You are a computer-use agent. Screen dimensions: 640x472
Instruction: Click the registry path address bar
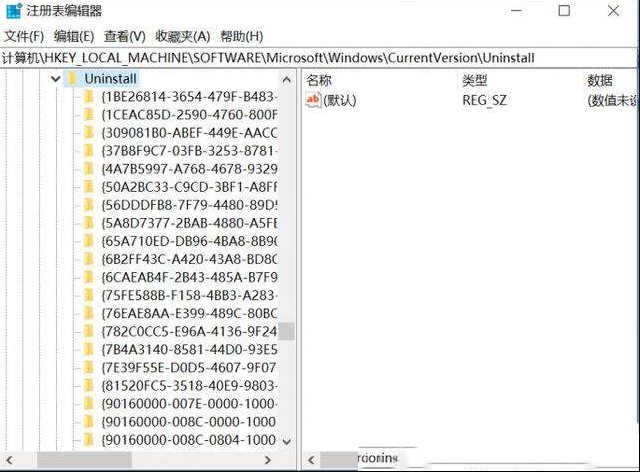point(318,58)
